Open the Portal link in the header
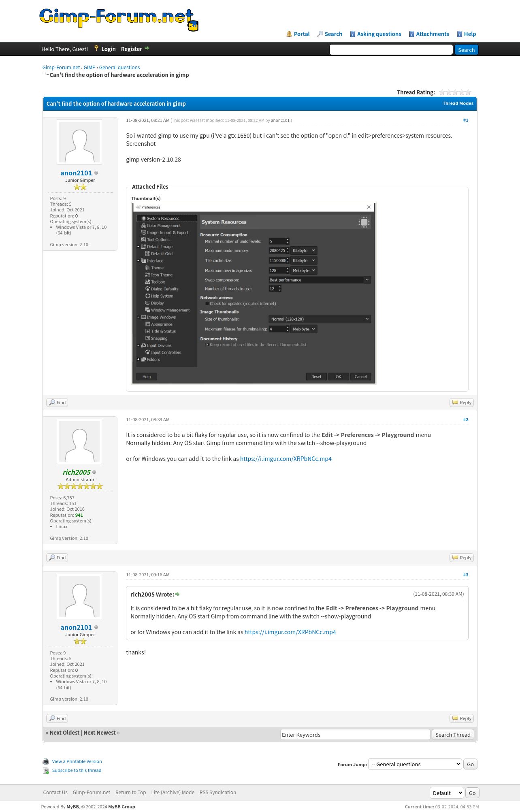 coord(301,34)
